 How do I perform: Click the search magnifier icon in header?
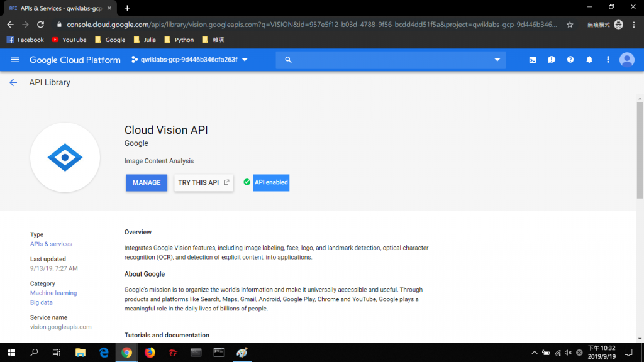coord(288,60)
